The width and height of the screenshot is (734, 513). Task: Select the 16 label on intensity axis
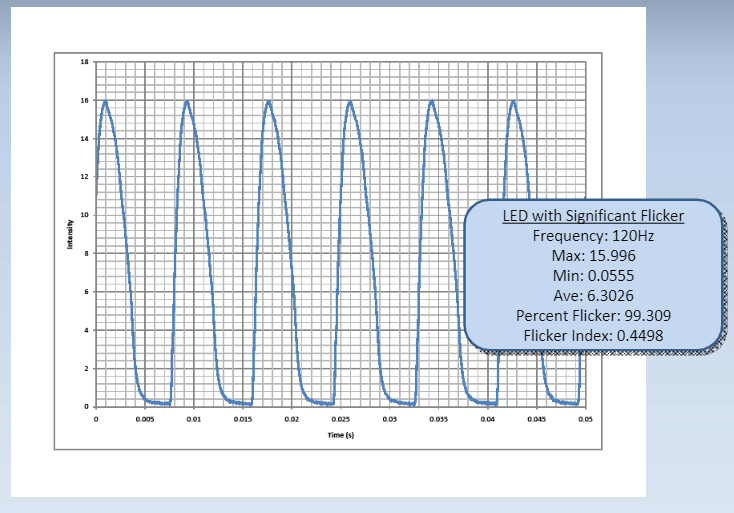84,100
